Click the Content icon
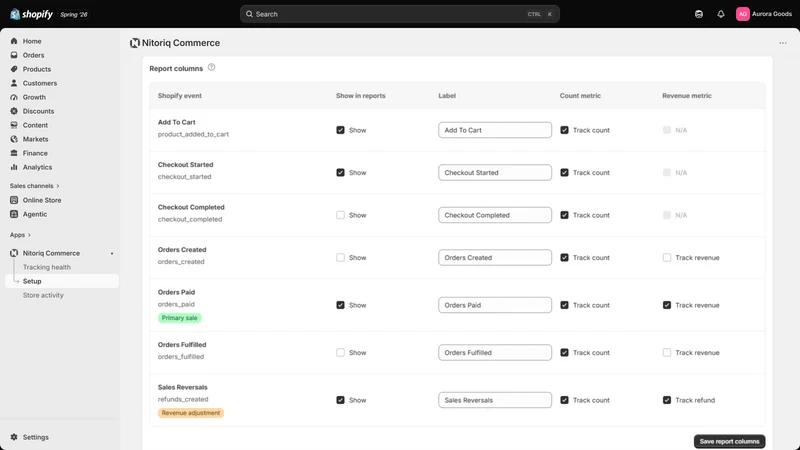The width and height of the screenshot is (800, 450). click(x=14, y=125)
